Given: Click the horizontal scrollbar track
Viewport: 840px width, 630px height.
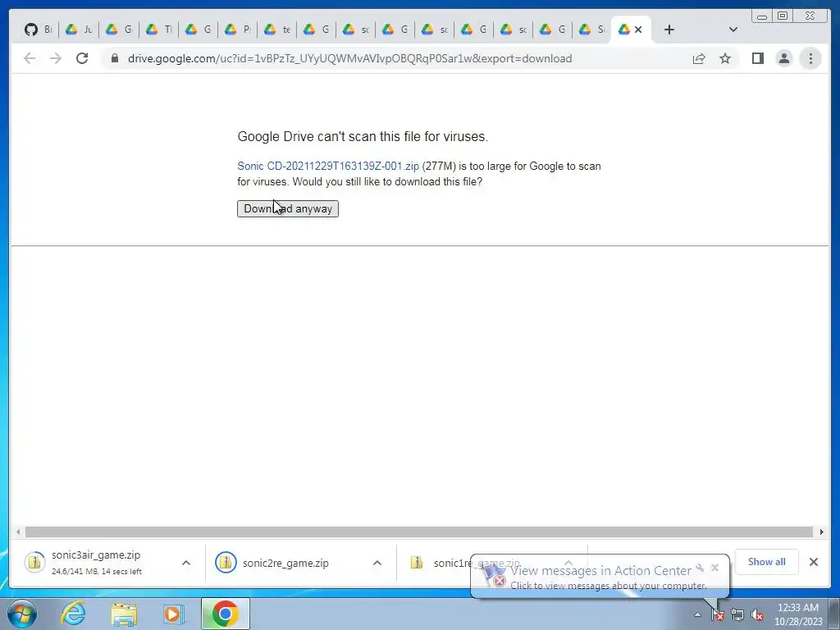Looking at the screenshot, I should click(419, 532).
